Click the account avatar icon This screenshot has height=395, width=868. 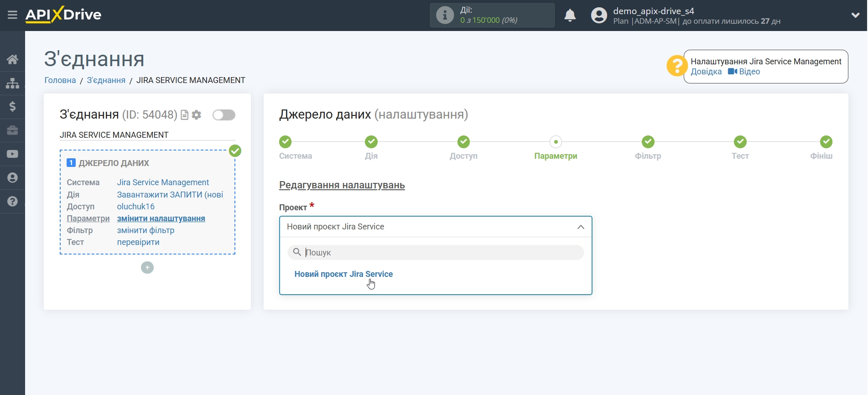click(x=599, y=16)
